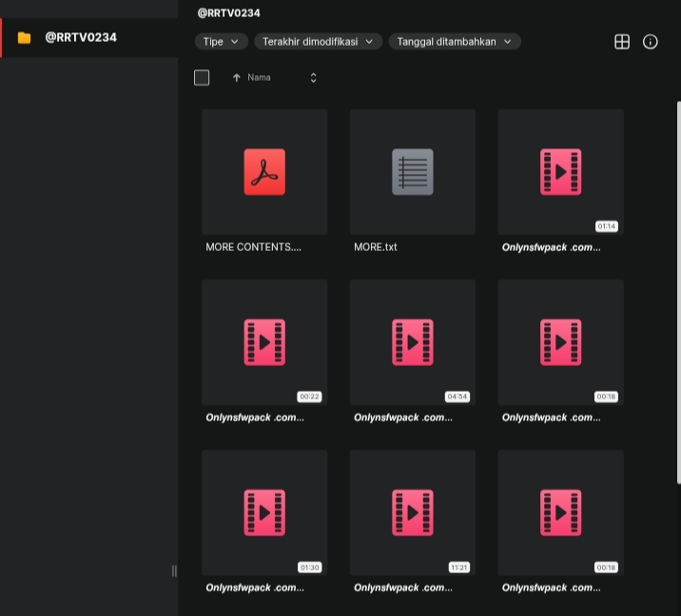This screenshot has height=616, width=681.
Task: Open the @RRTV0234 folder in sidebar
Action: [89, 38]
